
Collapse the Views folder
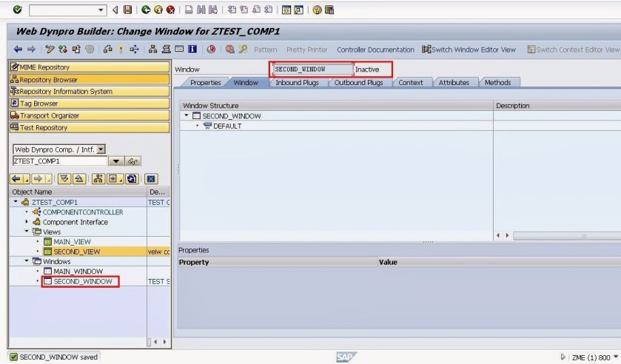tap(27, 232)
